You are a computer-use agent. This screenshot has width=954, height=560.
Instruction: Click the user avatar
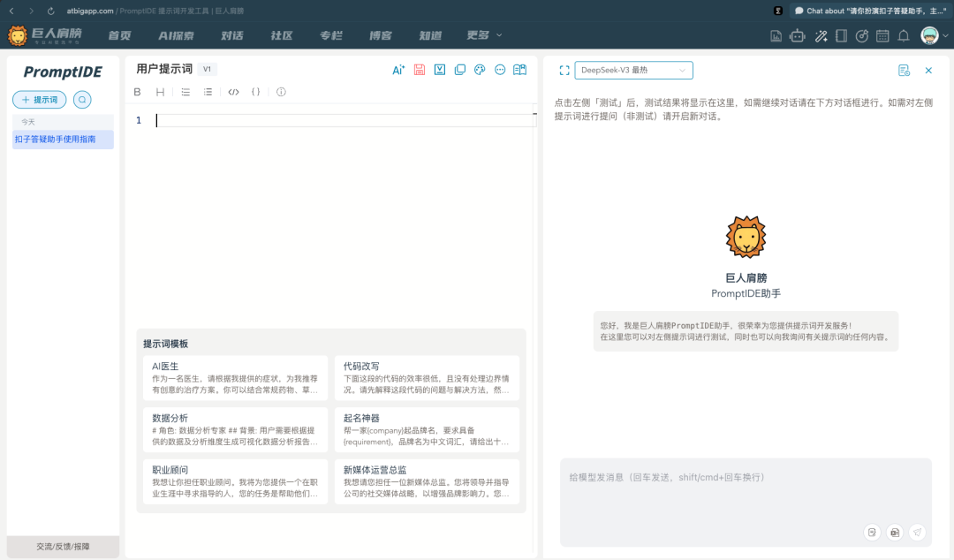click(x=929, y=36)
